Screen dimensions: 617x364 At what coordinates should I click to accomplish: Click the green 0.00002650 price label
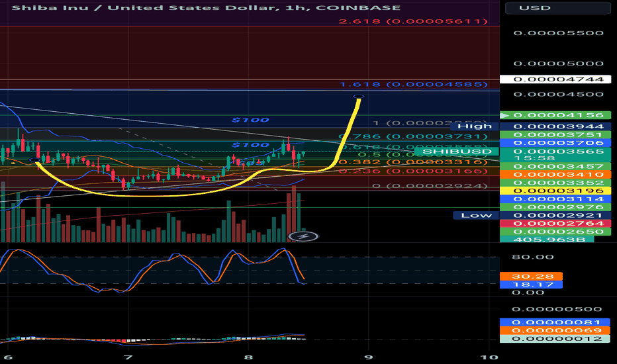pyautogui.click(x=555, y=232)
